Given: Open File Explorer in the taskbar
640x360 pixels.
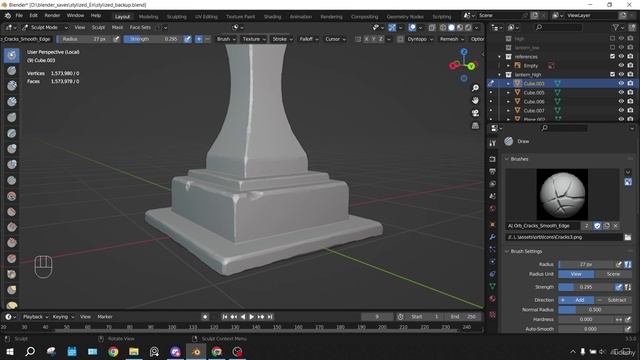Looking at the screenshot, I should click(x=134, y=352).
